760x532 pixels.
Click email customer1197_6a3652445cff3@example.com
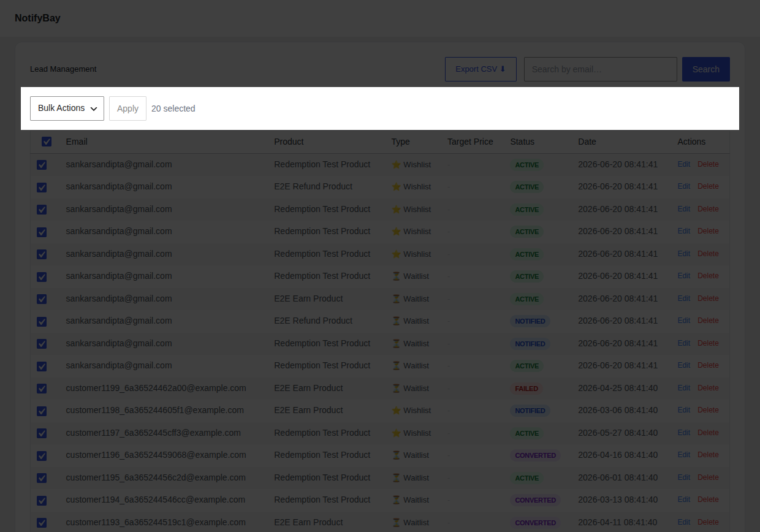153,433
